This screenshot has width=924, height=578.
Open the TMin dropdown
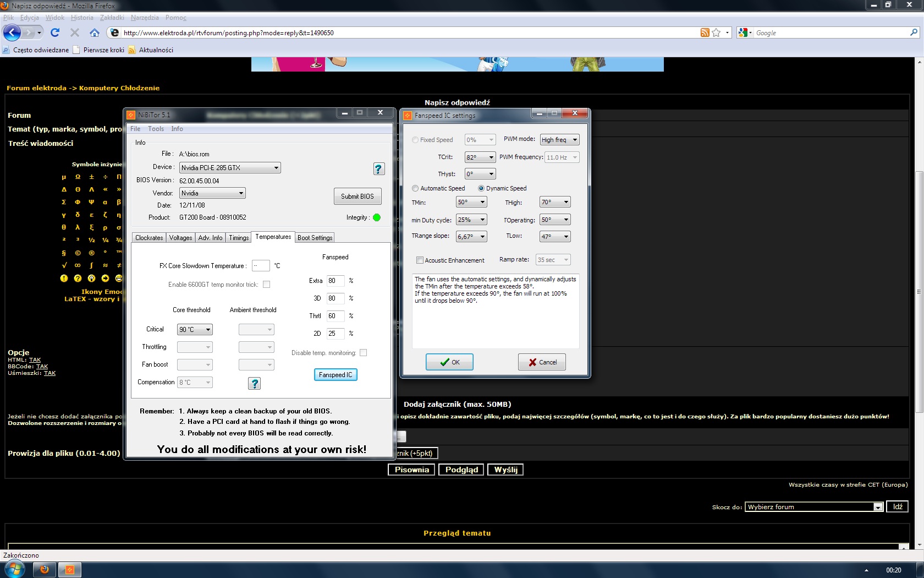pos(471,202)
